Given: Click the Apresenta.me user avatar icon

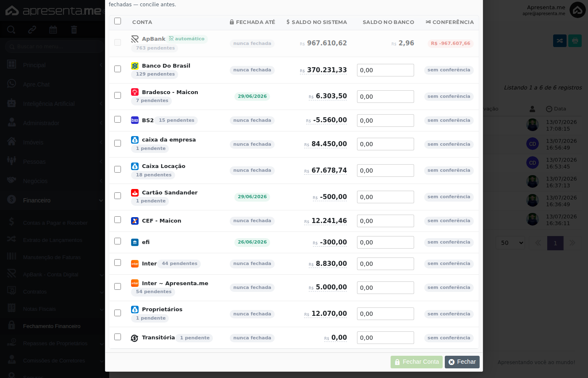Looking at the screenshot, I should pos(577,10).
